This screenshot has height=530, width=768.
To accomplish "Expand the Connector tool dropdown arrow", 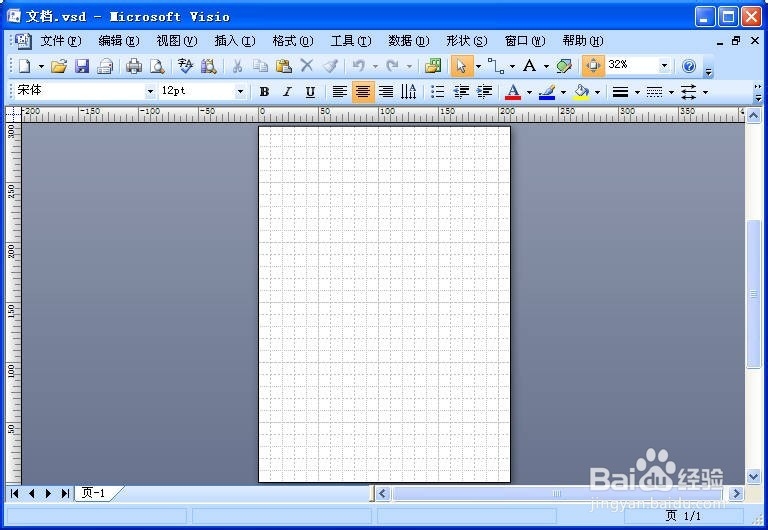I will pos(512,66).
